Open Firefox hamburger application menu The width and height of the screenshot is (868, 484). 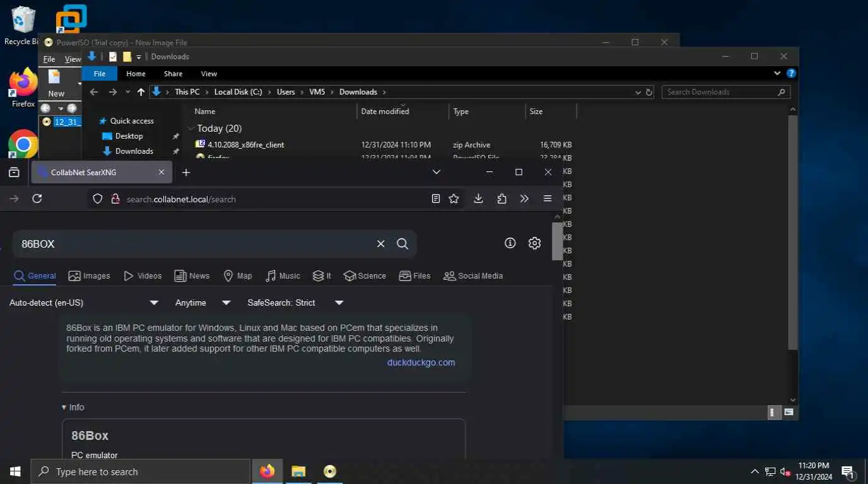(x=548, y=199)
